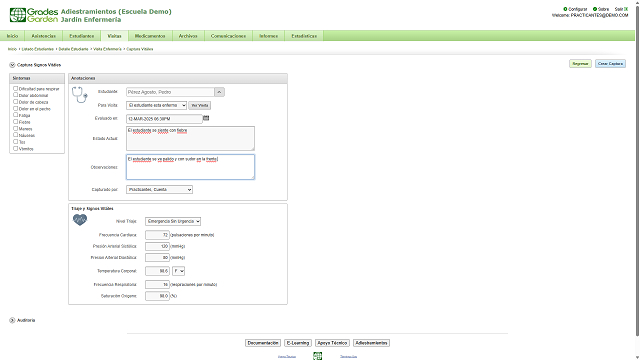
Task: Go to the Archivos tab
Action: tap(188, 36)
